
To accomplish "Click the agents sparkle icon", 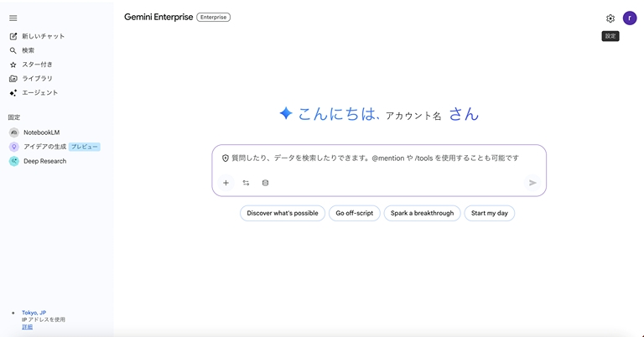I will [x=13, y=93].
